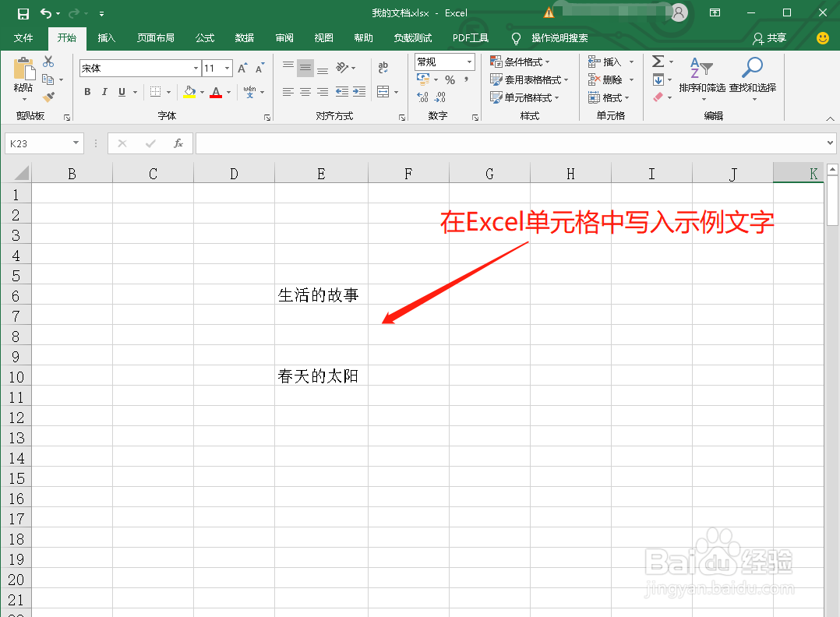
Task: Open 排序和筛选 sort and filter
Action: (x=702, y=78)
